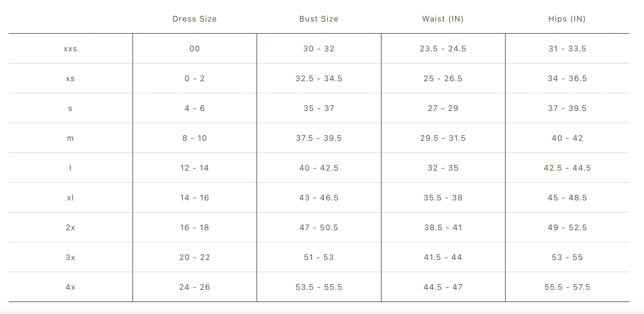Viewport: 644px width, 314px height.
Task: Click the 53 - 55 hips cell
Action: [567, 257]
